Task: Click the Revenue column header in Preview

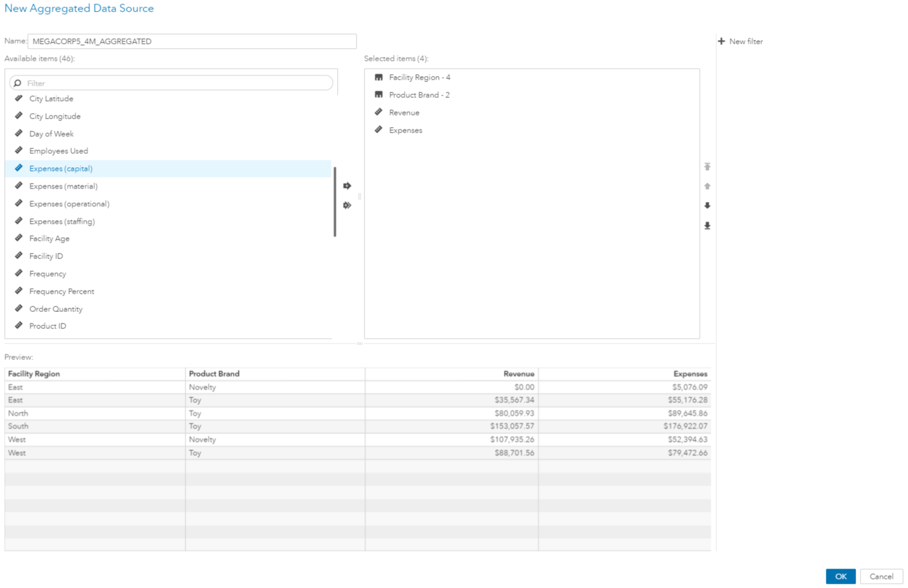Action: tap(519, 373)
